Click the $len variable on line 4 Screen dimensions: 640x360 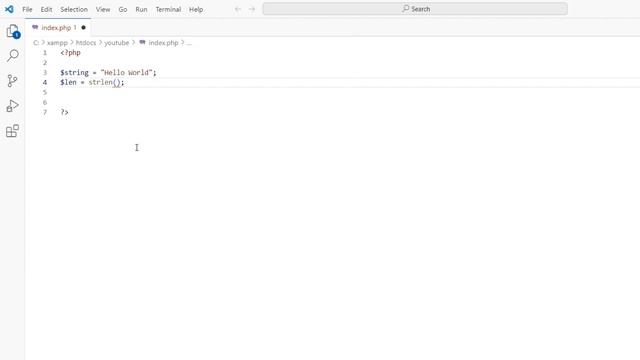click(68, 82)
